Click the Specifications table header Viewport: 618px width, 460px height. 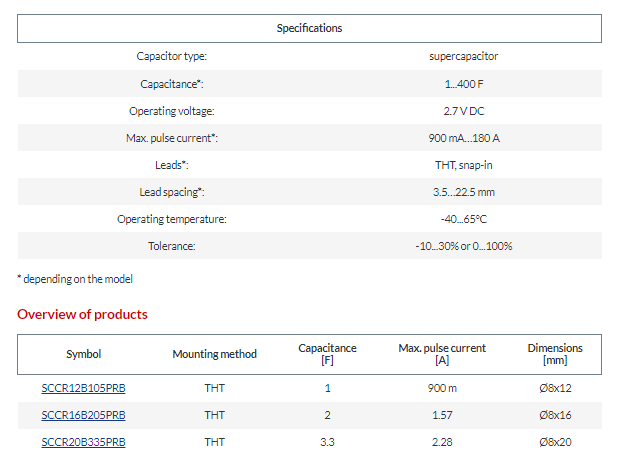309,28
